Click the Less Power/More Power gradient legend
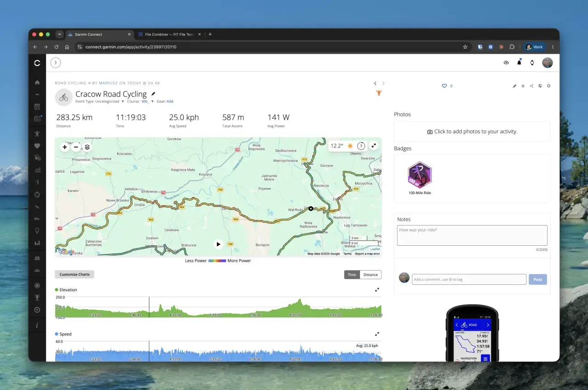588x390 pixels. (x=217, y=260)
